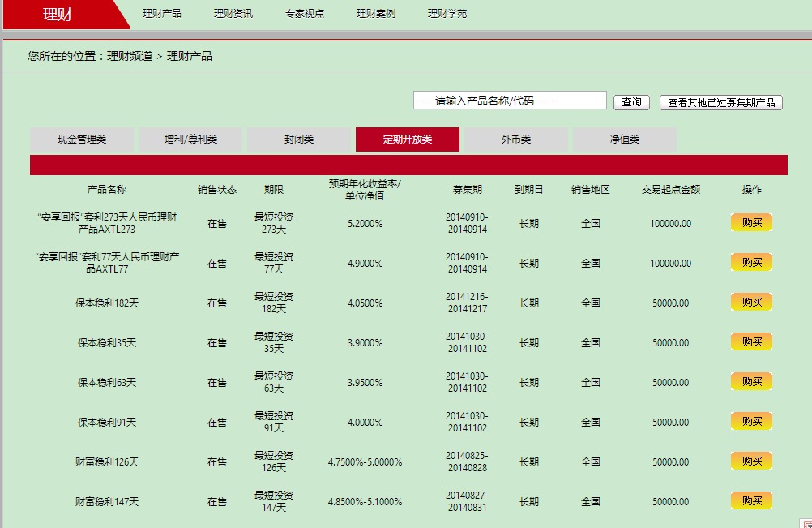Click the 募集期 column header
The height and width of the screenshot is (528, 812).
(x=467, y=190)
